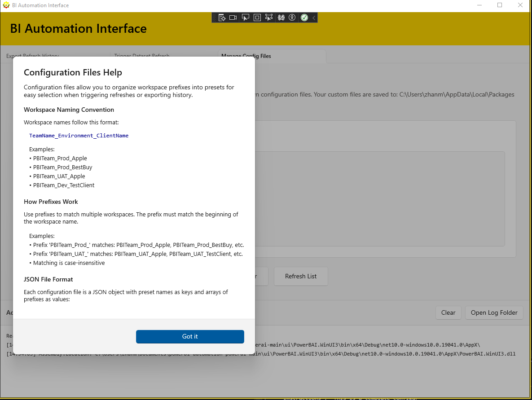The height and width of the screenshot is (400, 532).
Task: Open the Log Folder
Action: point(494,312)
